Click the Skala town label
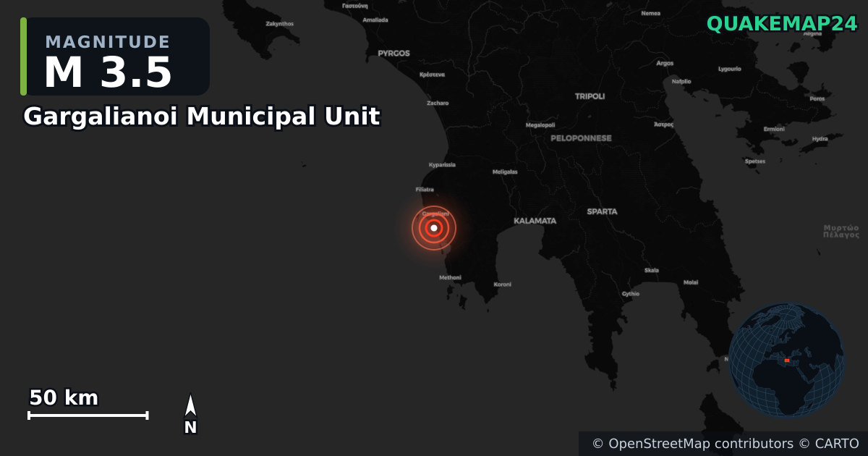The image size is (868, 456). (x=652, y=270)
